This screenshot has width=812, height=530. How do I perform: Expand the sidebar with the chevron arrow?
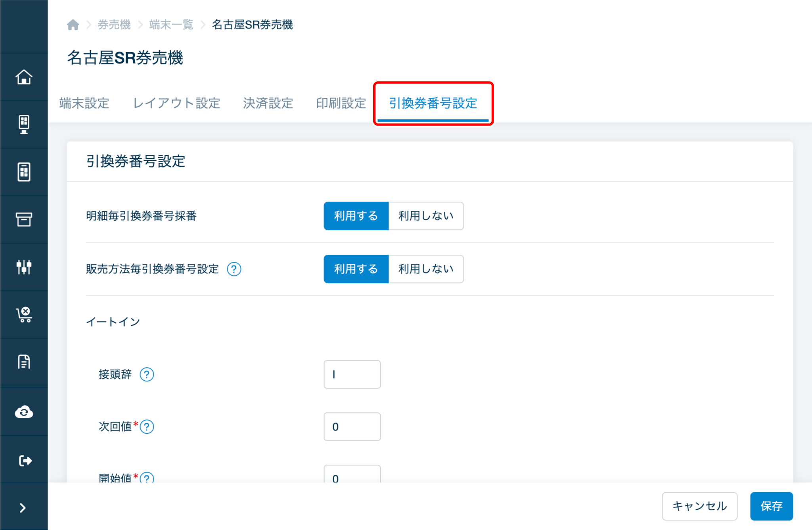coord(23,508)
